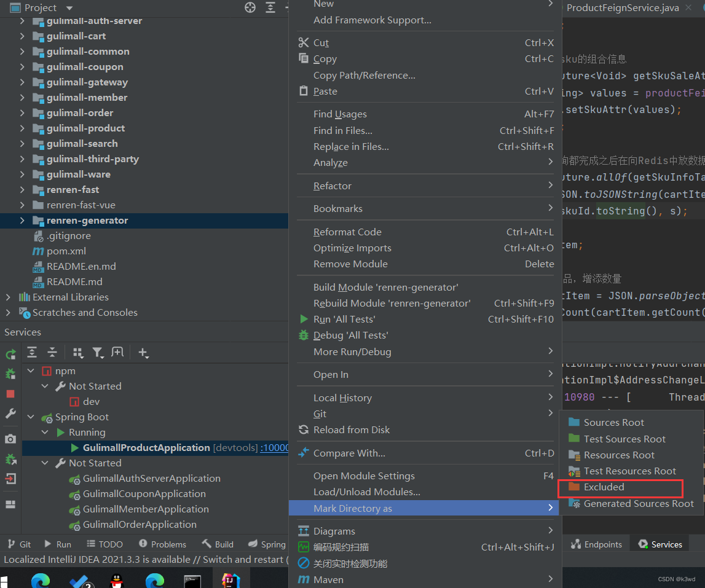Open the Git tool window tab

click(x=19, y=544)
